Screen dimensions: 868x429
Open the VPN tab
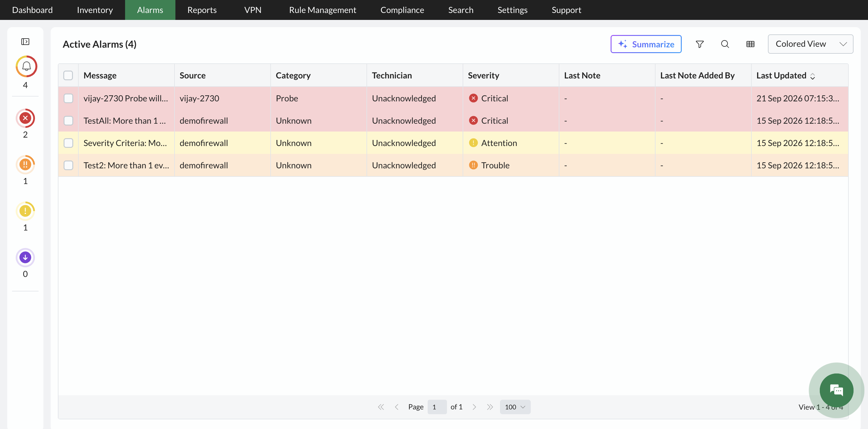pyautogui.click(x=253, y=10)
